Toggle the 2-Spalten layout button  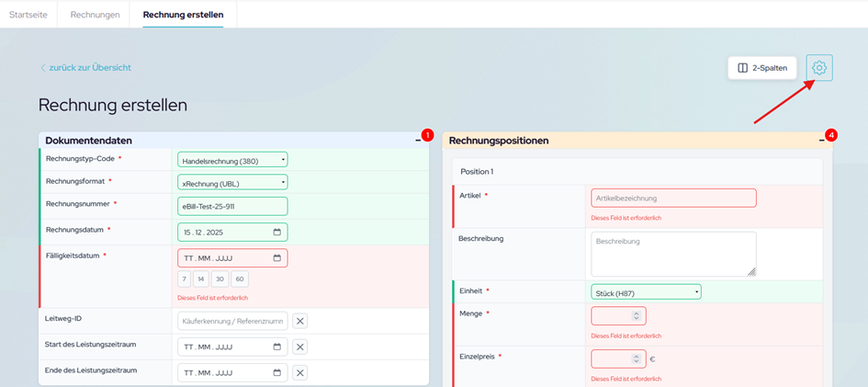pos(762,68)
